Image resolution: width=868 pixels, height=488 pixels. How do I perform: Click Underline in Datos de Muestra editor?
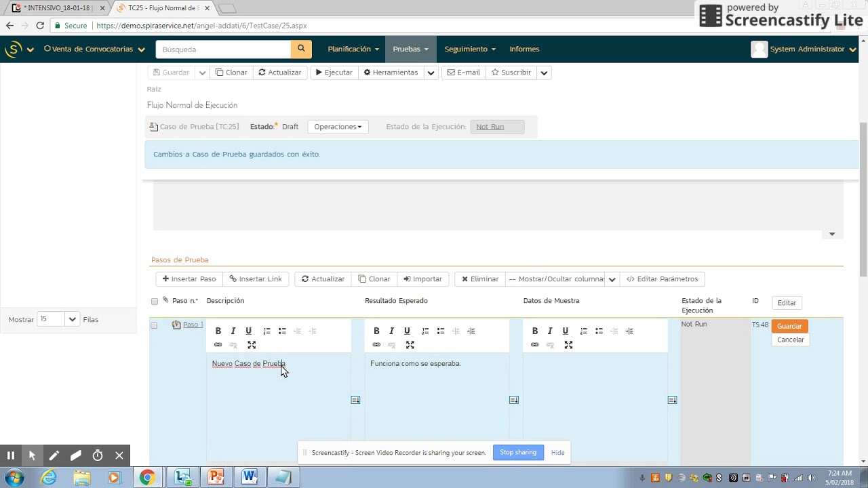click(x=566, y=331)
